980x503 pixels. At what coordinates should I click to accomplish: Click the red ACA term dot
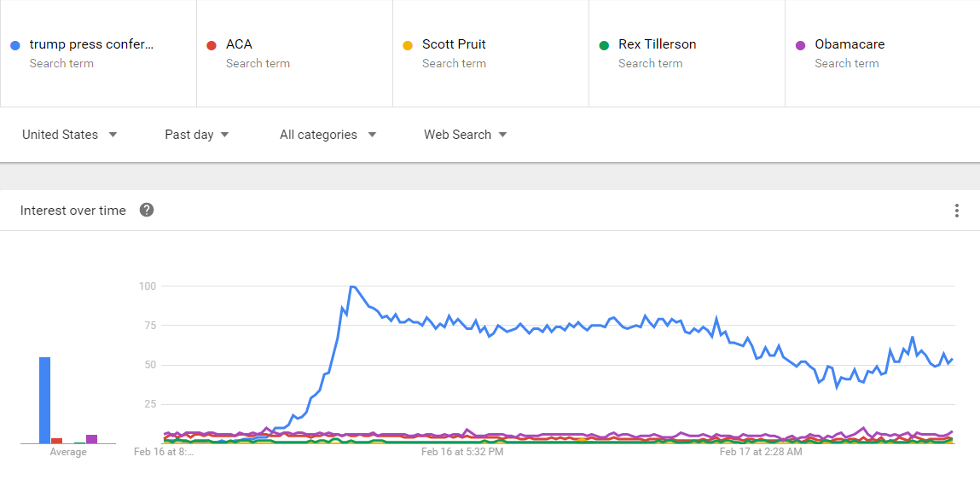click(212, 45)
